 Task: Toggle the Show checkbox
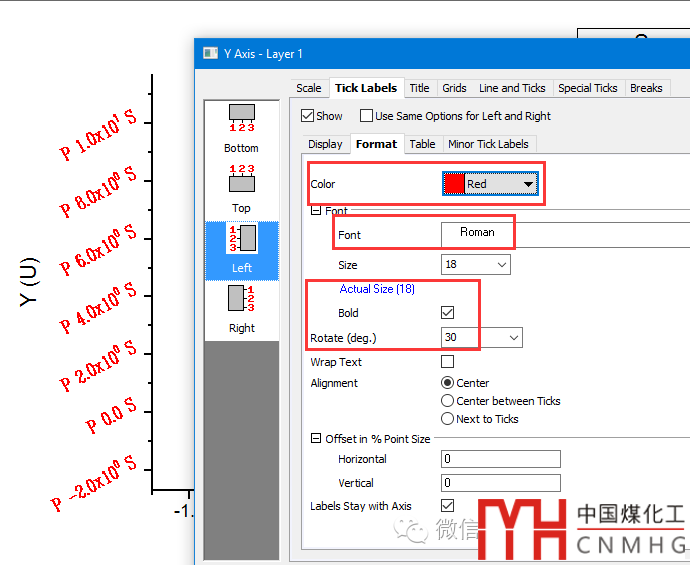point(307,116)
